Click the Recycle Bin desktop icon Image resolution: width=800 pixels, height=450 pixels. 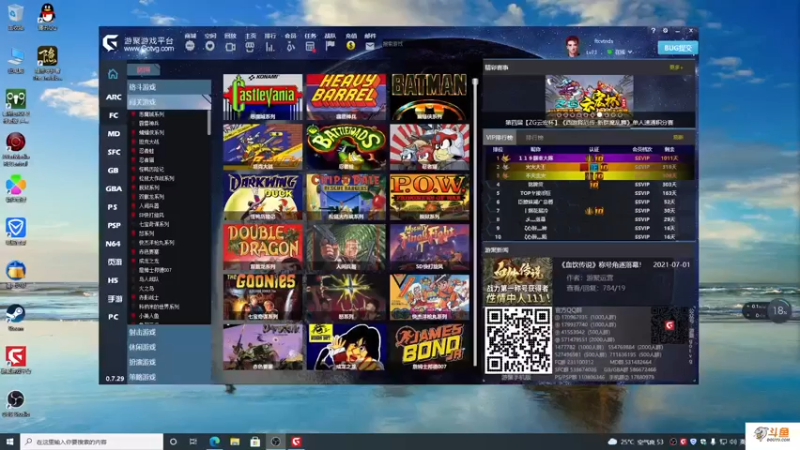(x=16, y=15)
